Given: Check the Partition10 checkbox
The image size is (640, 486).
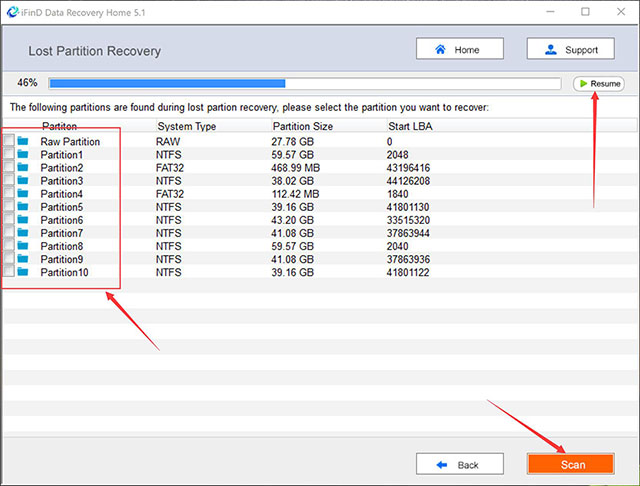Looking at the screenshot, I should coord(9,271).
